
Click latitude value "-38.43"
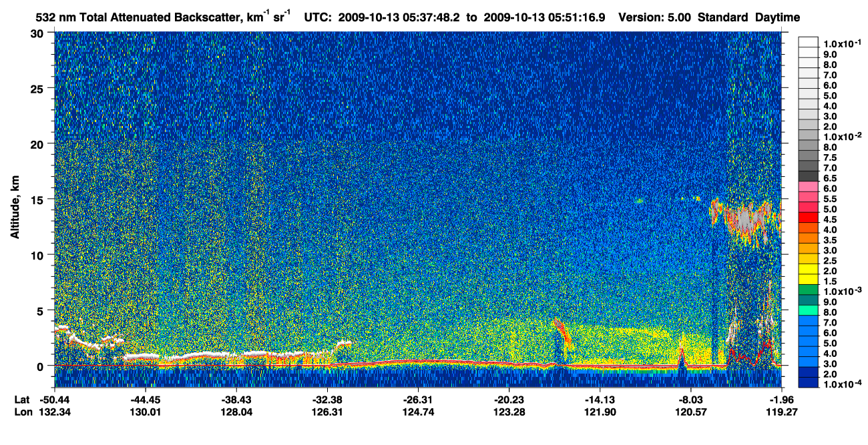tap(236, 400)
